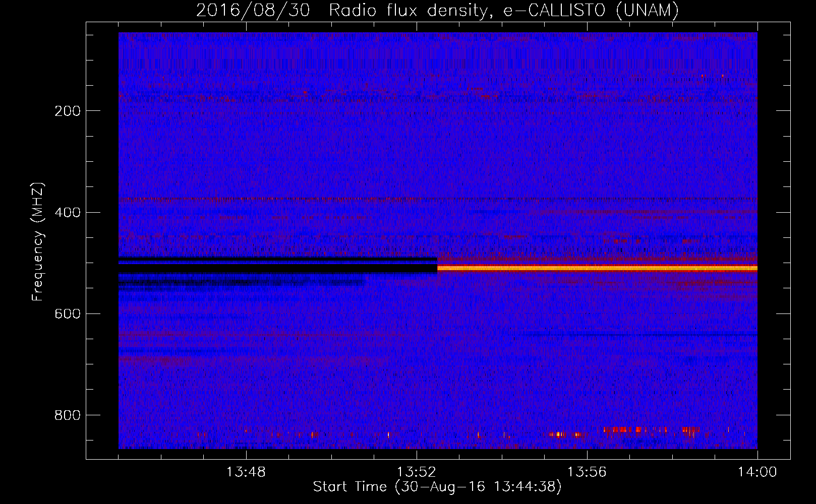Click the 800 frequency tick label

tap(68, 415)
